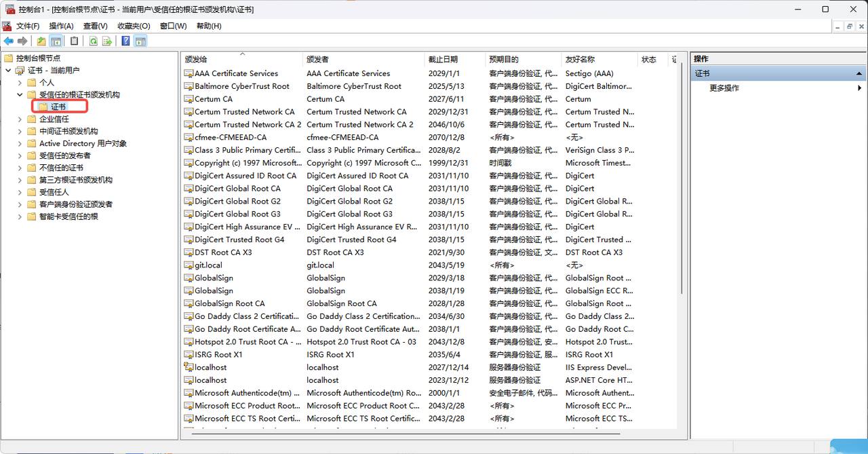Toggle the Show/Hide Console Tree icon

tap(56, 41)
